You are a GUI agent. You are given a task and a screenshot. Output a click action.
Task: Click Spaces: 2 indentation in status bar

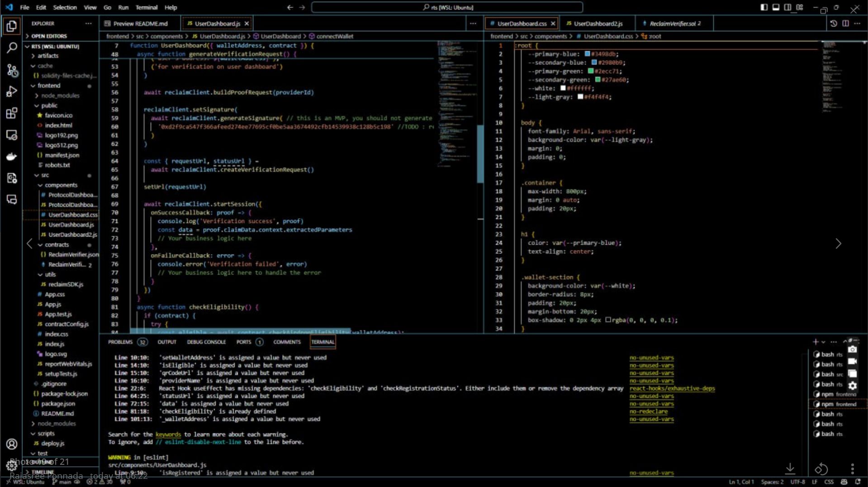tap(772, 482)
